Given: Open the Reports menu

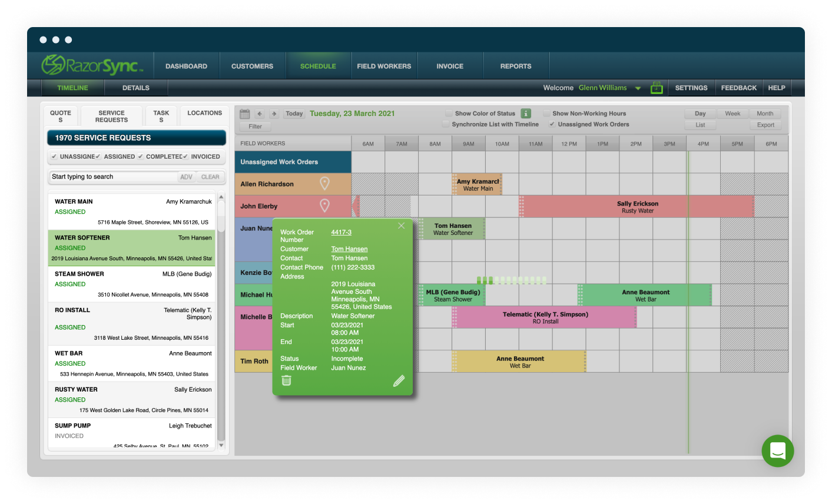Looking at the screenshot, I should 516,66.
